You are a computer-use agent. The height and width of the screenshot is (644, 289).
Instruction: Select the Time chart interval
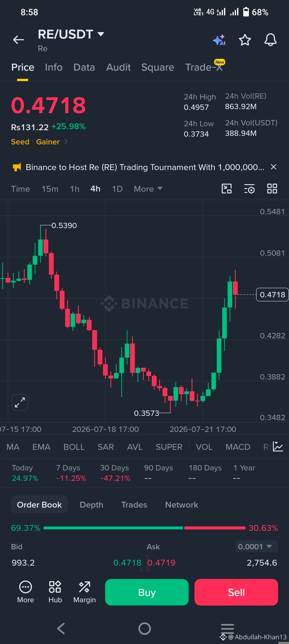(x=20, y=189)
